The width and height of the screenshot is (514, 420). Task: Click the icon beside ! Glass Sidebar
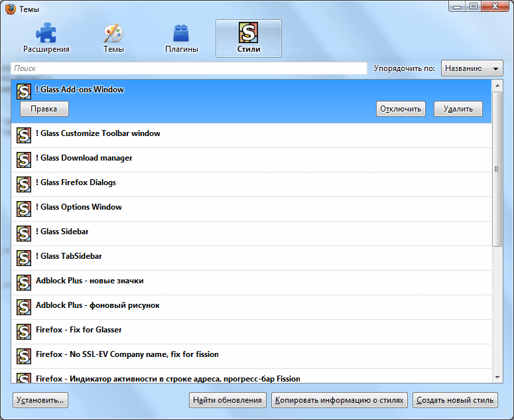pos(24,233)
